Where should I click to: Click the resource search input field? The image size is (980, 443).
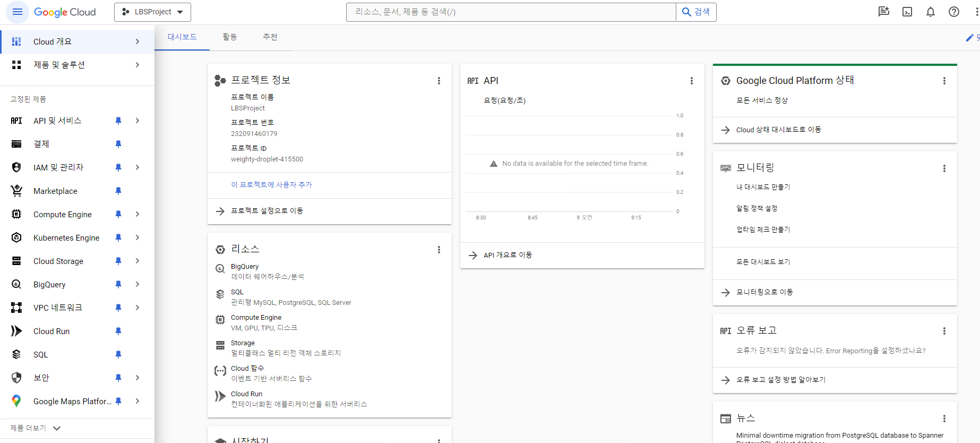click(511, 12)
